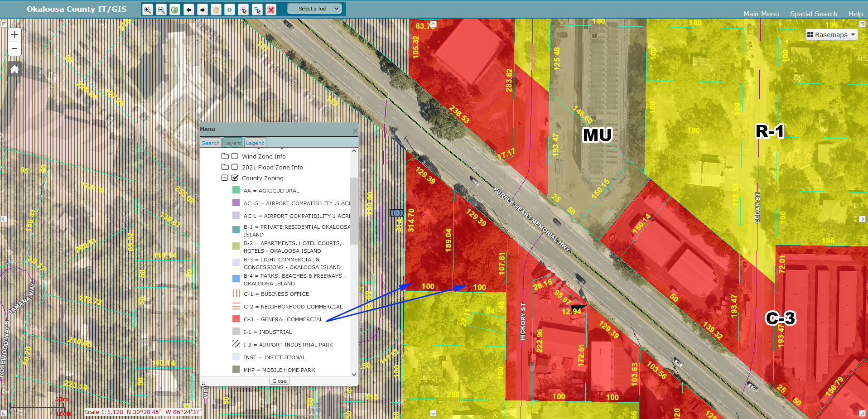Activate the Pan hand tool
The width and height of the screenshot is (868, 419).
coord(216,10)
